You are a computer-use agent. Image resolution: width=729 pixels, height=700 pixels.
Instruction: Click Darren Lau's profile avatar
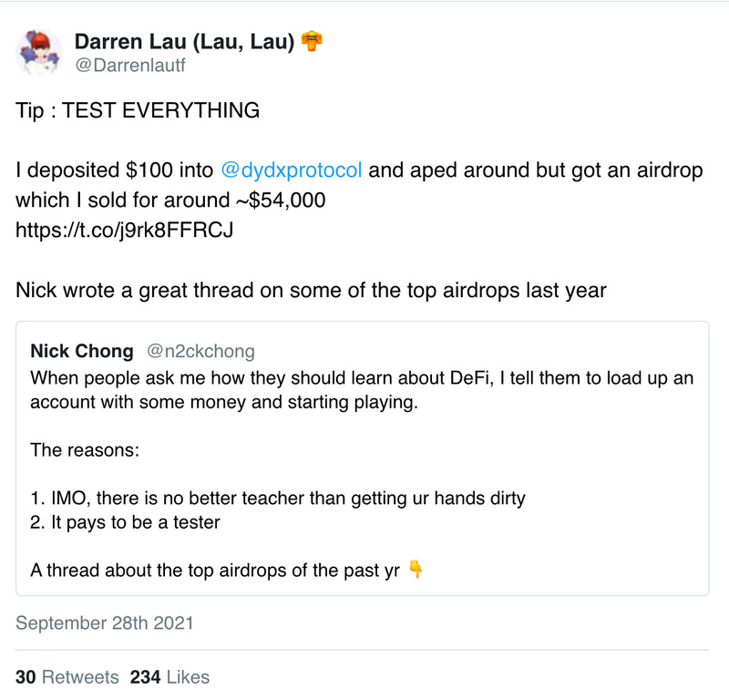[x=39, y=51]
